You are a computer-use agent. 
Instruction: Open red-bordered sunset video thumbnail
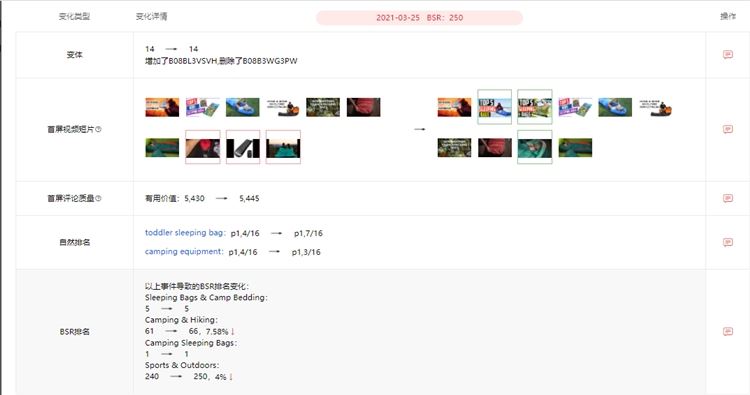pyautogui.click(x=283, y=147)
